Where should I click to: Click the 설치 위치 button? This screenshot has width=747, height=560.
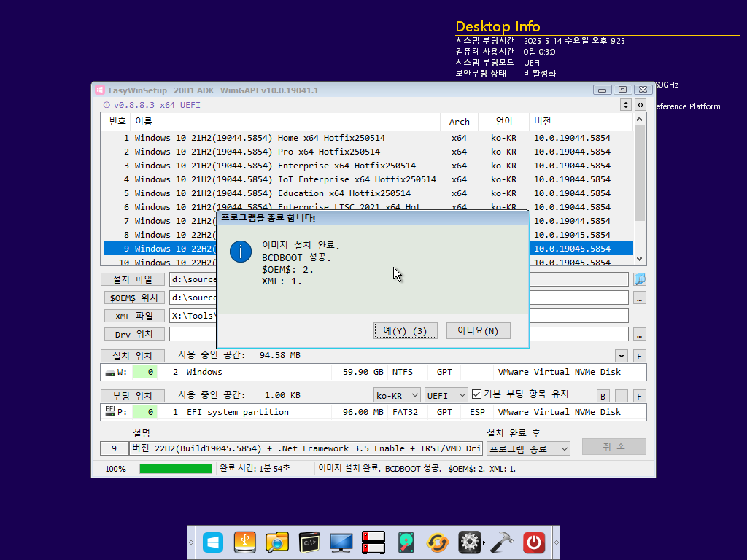[x=133, y=356]
